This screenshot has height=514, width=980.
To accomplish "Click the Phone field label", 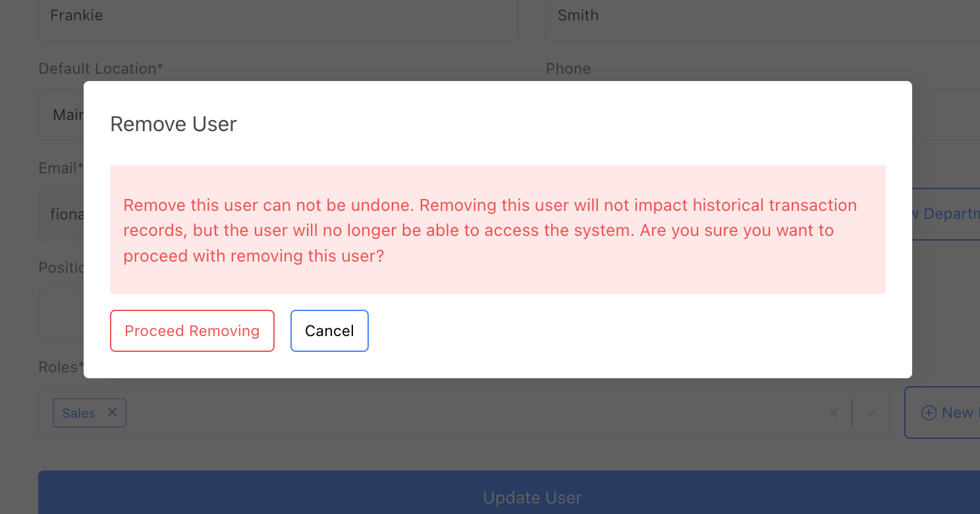I will pos(568,69).
